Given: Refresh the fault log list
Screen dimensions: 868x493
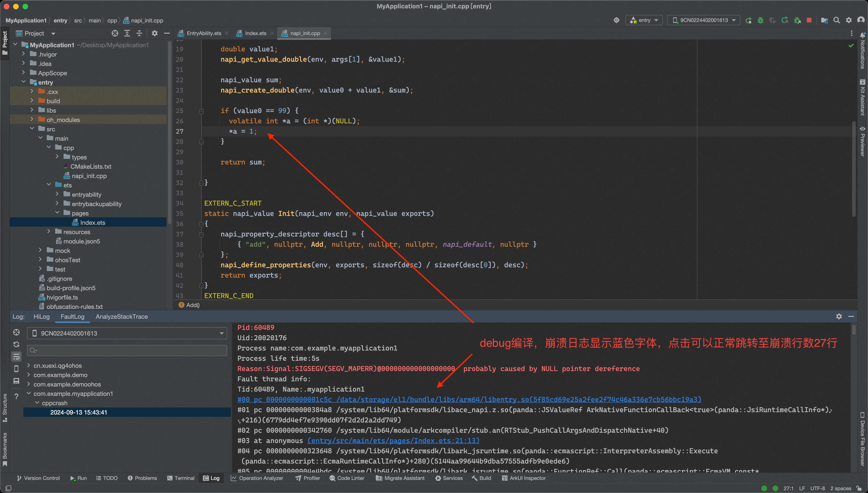Looking at the screenshot, I should click(x=16, y=344).
